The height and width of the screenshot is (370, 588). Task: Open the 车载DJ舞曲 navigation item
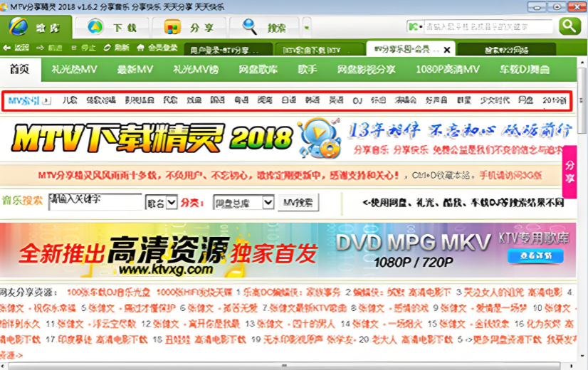click(524, 69)
